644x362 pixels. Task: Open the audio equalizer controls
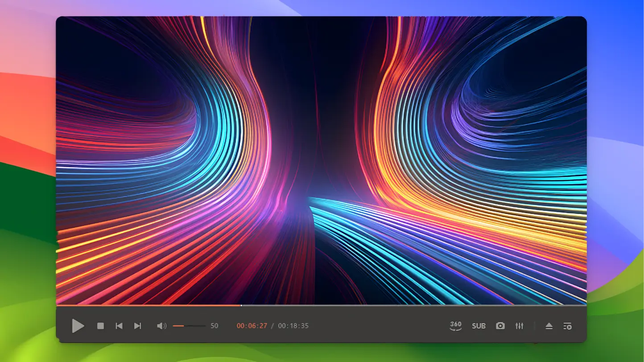[519, 326]
